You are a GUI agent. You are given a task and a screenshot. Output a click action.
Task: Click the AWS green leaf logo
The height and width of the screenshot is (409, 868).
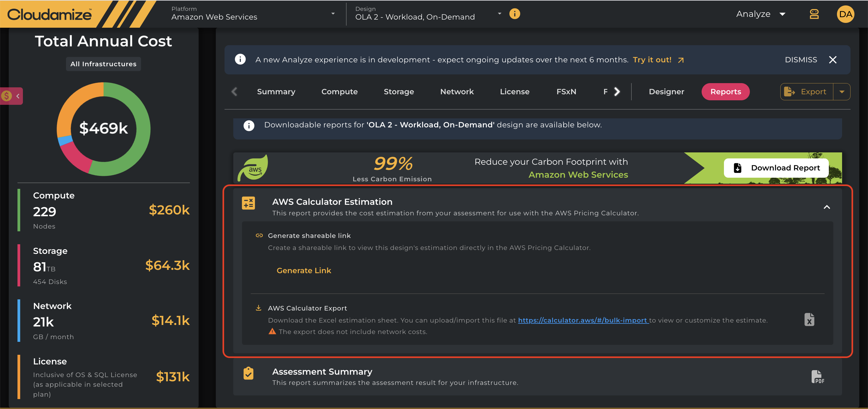click(253, 168)
